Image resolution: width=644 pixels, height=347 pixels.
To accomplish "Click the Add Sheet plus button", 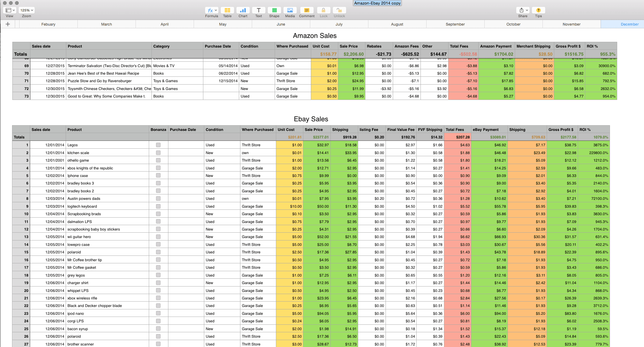I will 7,24.
